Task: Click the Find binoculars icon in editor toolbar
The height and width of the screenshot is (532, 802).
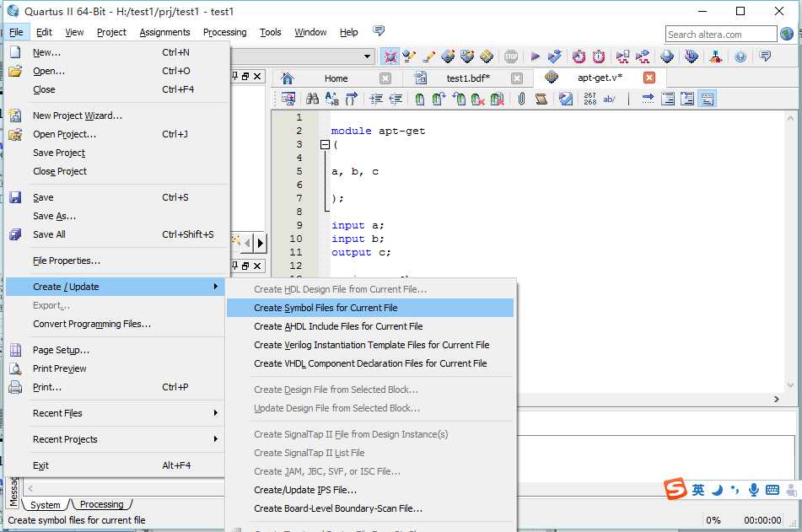Action: pos(312,98)
